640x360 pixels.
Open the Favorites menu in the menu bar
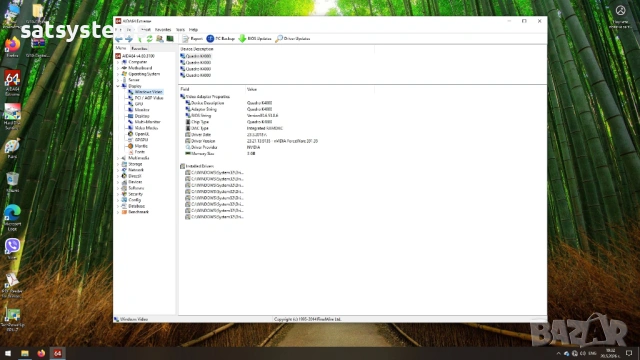(x=163, y=30)
